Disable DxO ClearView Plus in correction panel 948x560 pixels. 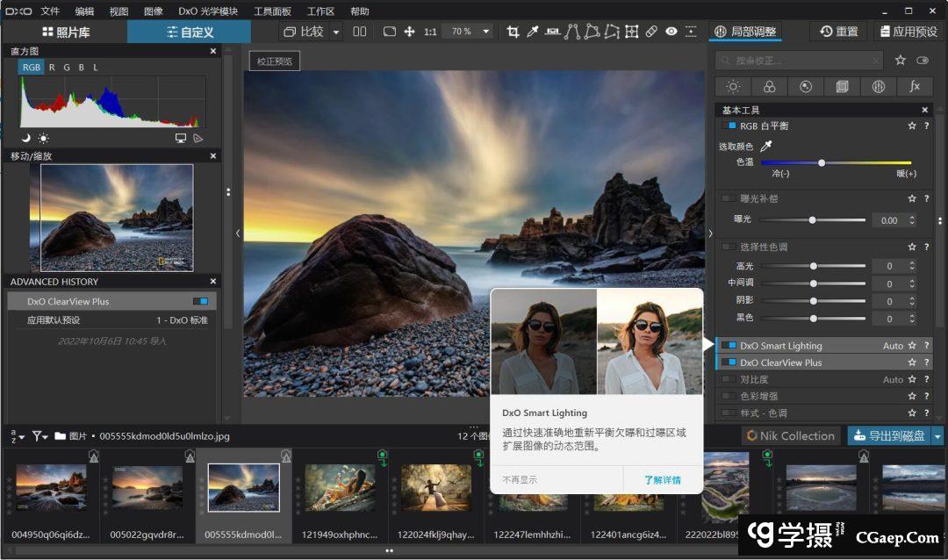tap(729, 363)
